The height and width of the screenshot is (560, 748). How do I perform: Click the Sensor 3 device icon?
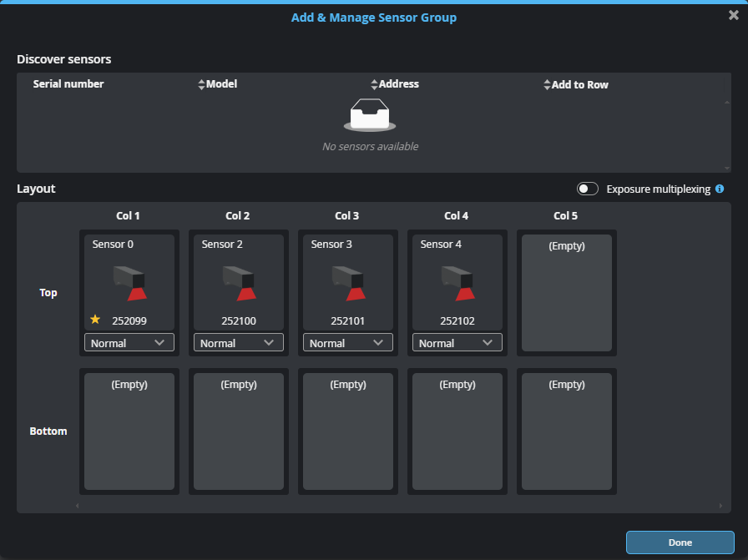point(348,283)
